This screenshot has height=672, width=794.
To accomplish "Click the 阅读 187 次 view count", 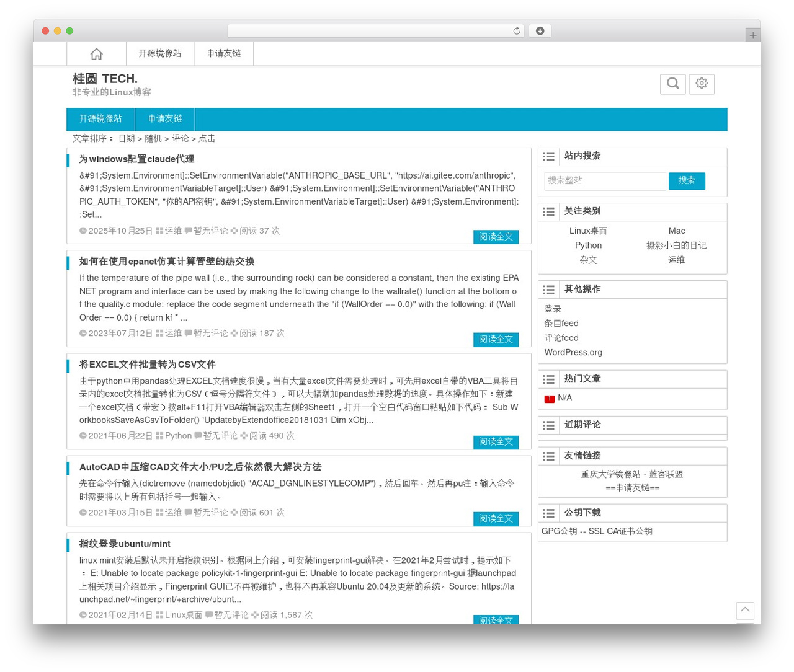I will point(262,333).
